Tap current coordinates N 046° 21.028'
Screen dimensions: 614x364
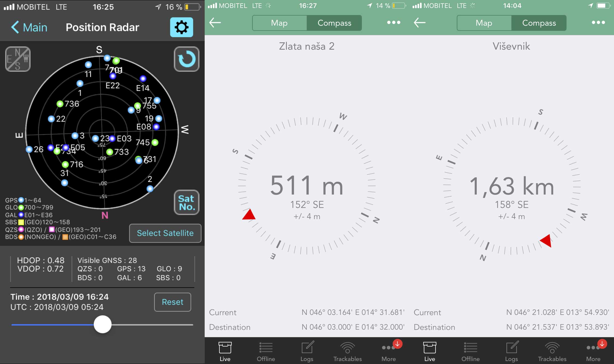558,312
